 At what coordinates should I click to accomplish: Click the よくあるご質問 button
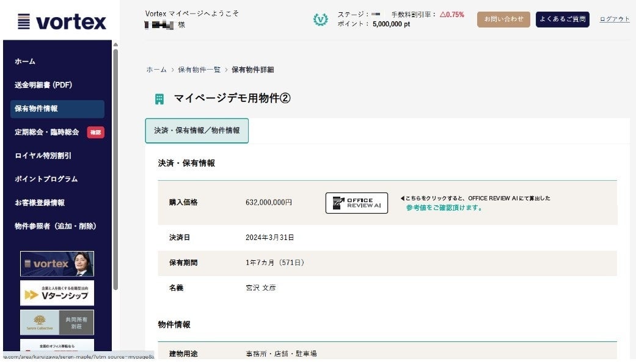562,20
